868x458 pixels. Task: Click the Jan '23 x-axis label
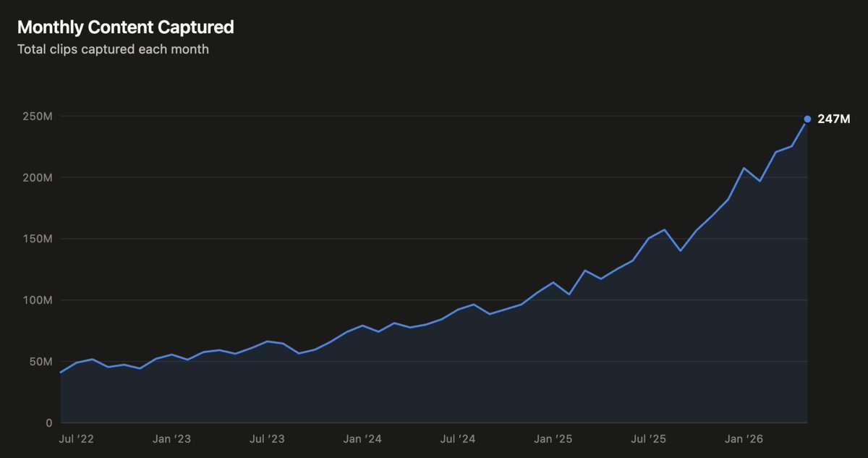pos(172,439)
